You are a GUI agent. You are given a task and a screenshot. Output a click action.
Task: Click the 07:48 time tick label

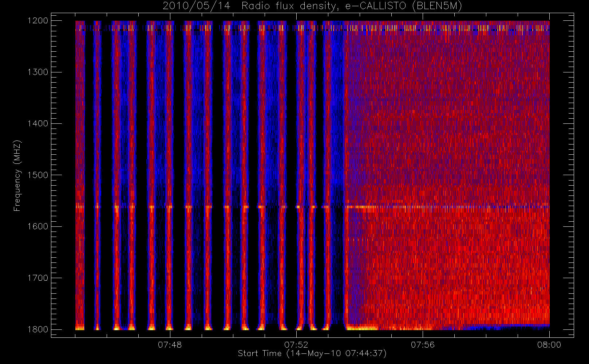click(x=170, y=345)
